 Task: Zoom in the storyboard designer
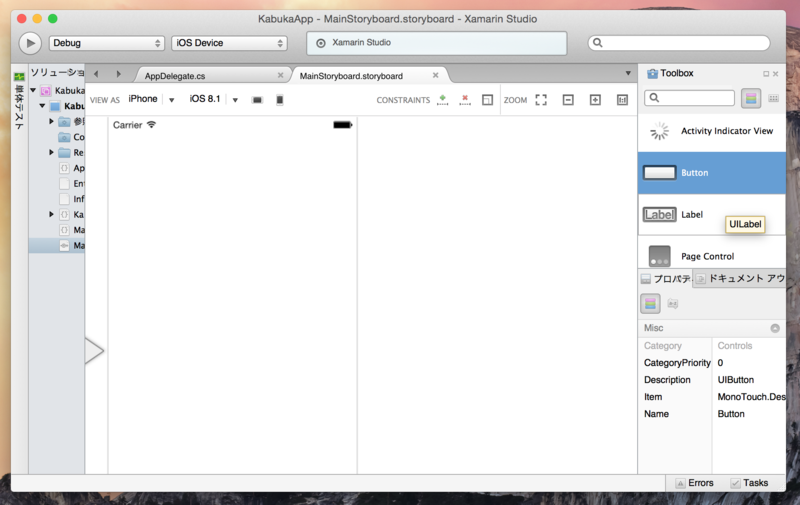pos(595,99)
